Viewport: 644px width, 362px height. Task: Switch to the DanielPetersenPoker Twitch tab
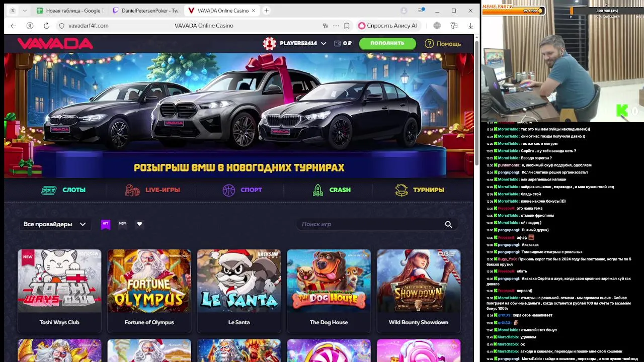(145, 11)
